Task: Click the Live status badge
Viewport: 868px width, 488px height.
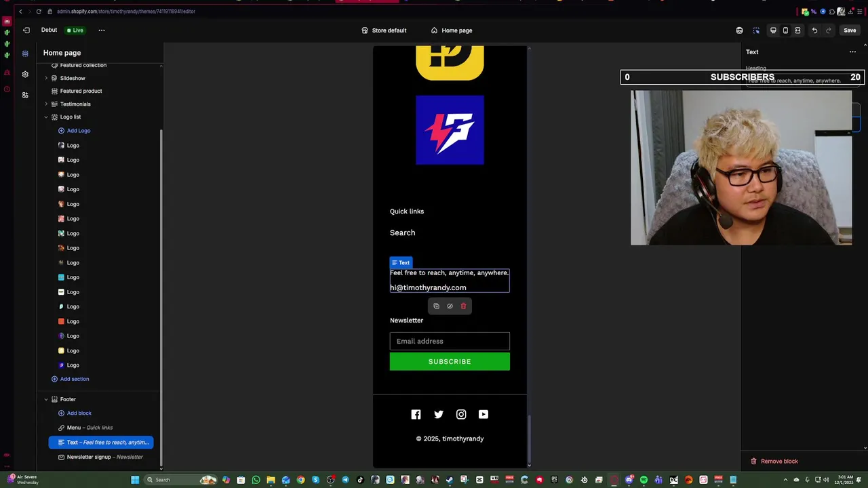Action: point(75,30)
